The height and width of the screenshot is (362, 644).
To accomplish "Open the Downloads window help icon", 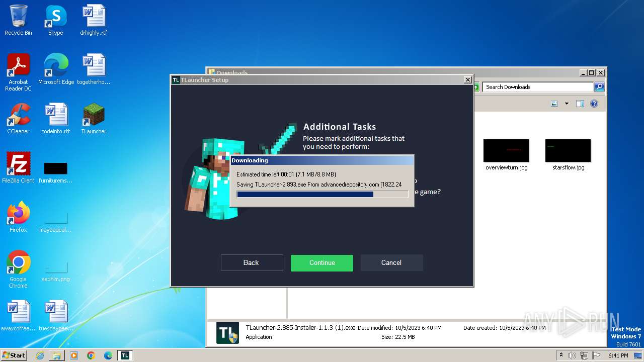I will 594,104.
